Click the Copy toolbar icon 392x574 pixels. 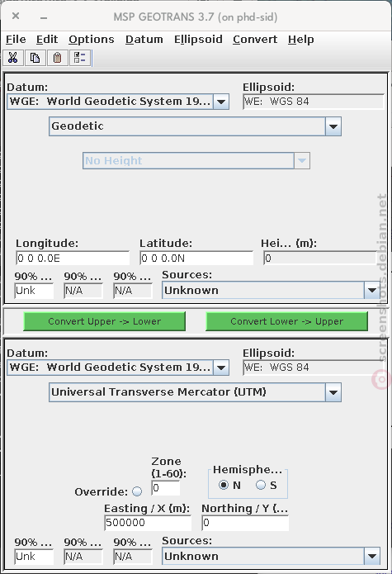[35, 58]
